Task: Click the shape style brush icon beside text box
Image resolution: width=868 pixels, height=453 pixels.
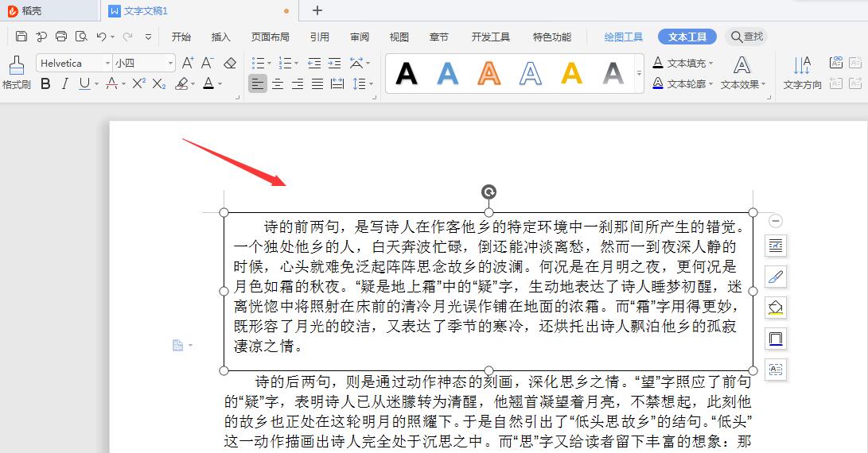Action: [776, 277]
